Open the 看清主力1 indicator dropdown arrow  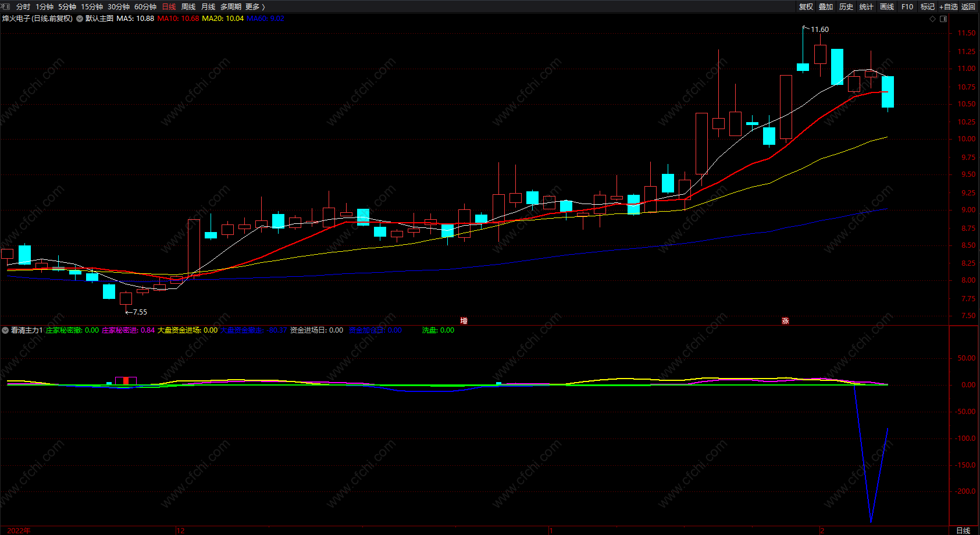[x=5, y=330]
